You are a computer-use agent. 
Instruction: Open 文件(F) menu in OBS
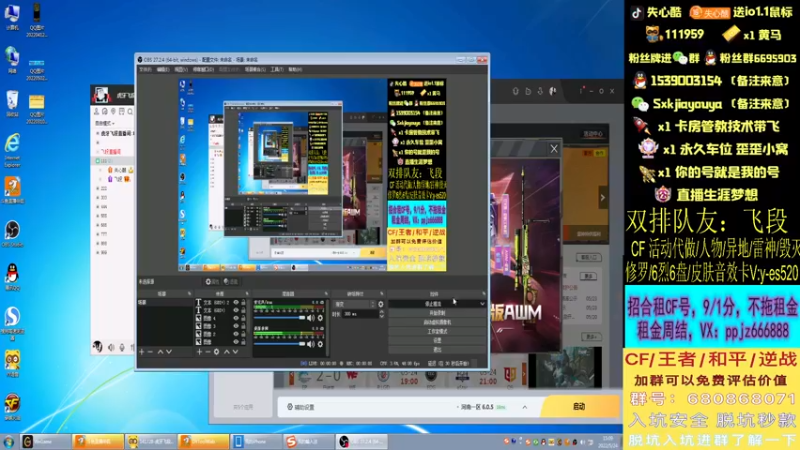(x=145, y=69)
